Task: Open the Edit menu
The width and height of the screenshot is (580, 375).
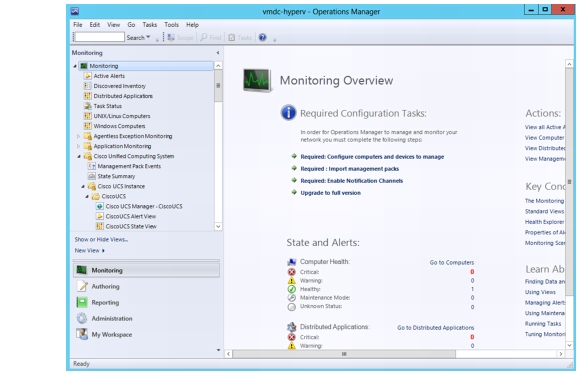Action: point(95,25)
